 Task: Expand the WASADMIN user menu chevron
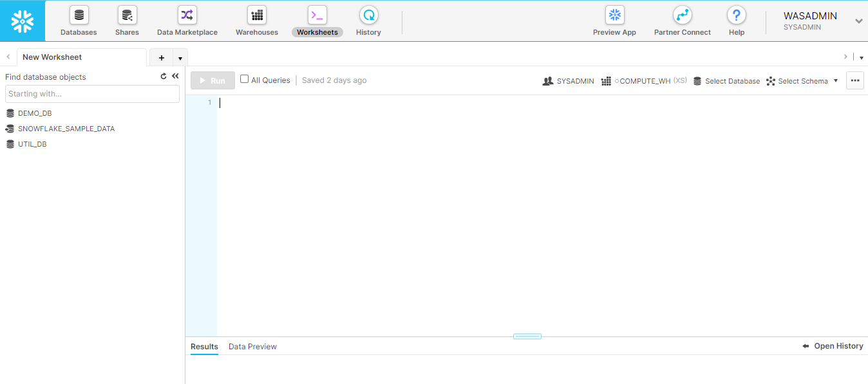[x=858, y=21]
